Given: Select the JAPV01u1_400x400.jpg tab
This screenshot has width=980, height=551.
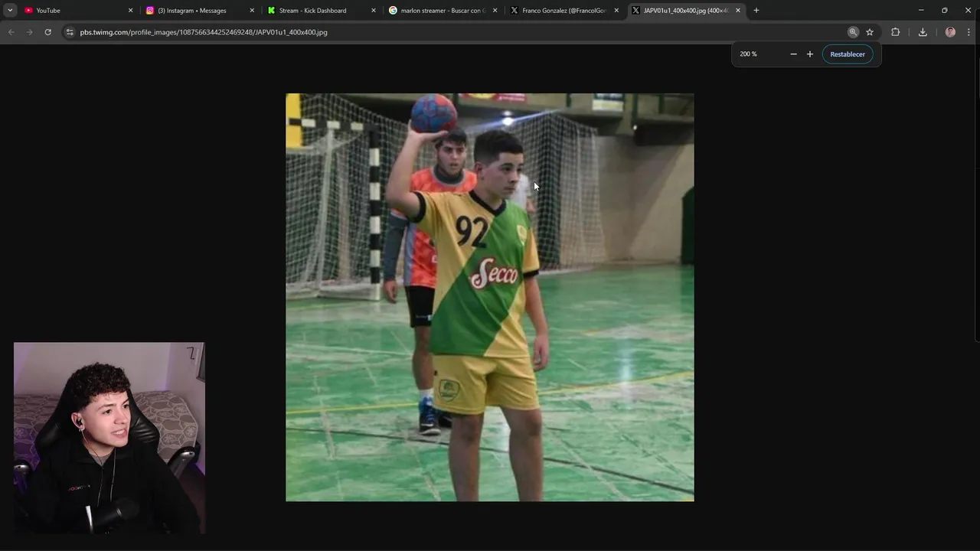Looking at the screenshot, I should click(x=686, y=10).
